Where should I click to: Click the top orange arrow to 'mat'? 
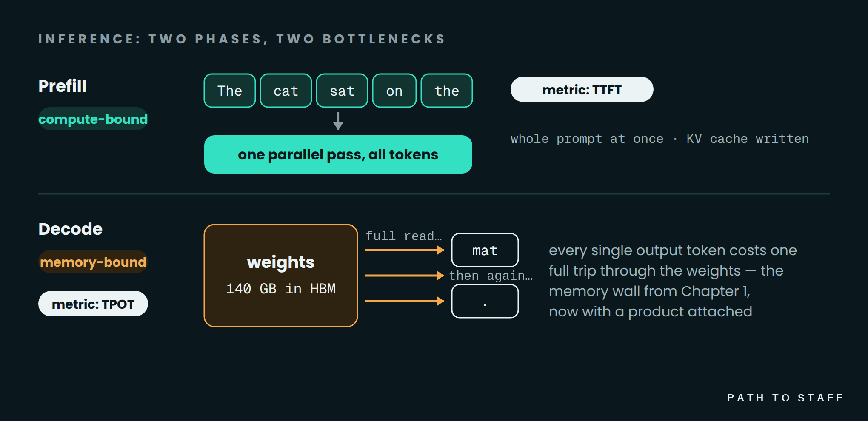click(405, 250)
